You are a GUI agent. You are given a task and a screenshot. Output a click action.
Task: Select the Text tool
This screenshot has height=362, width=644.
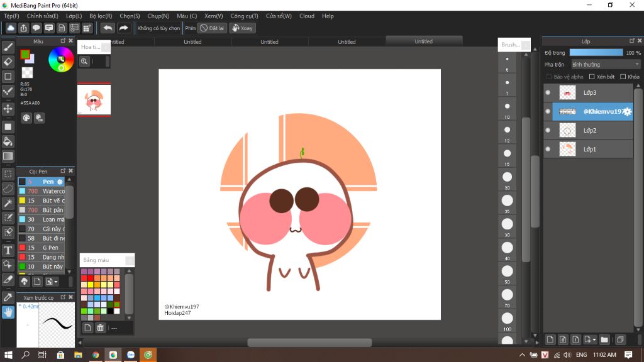coord(8,250)
